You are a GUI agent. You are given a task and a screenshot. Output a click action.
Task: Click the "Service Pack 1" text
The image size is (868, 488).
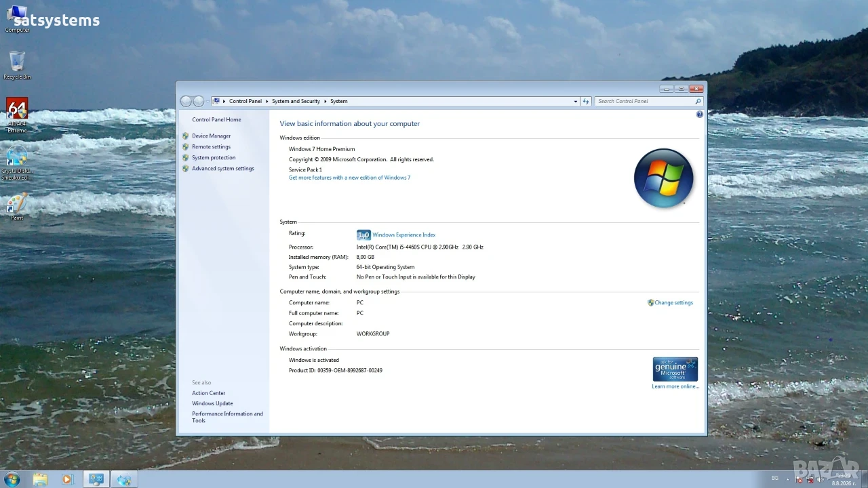click(305, 169)
